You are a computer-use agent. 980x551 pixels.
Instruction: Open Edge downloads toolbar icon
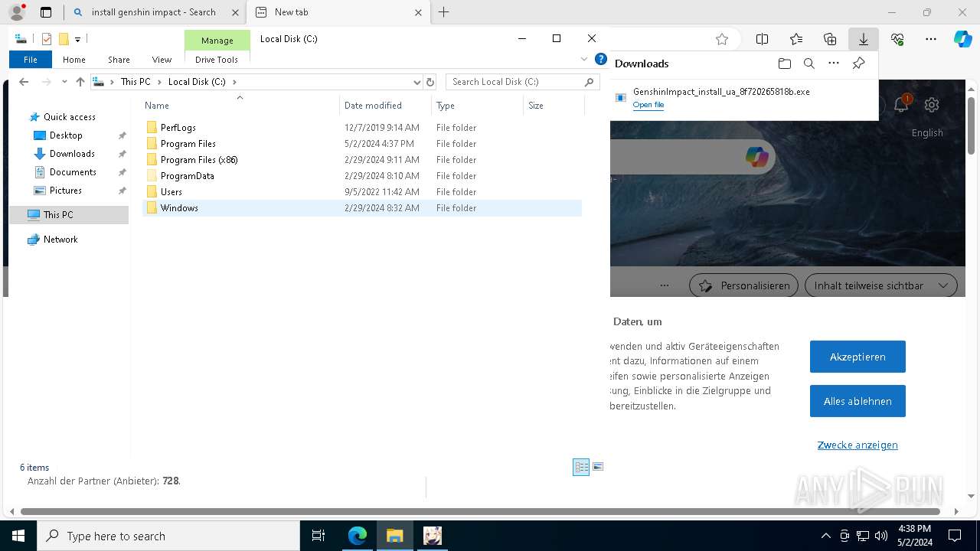pos(863,39)
